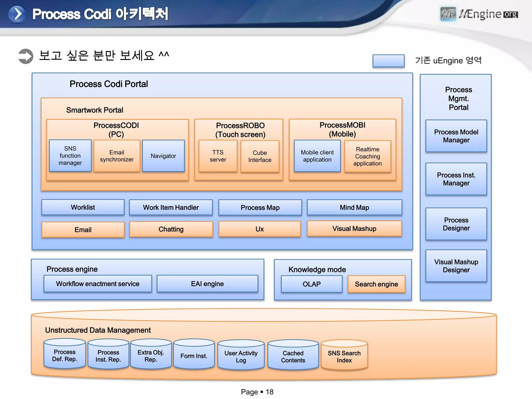This screenshot has height=399, width=532.
Task: Click the gray arrow bullet icon
Action: [x=26, y=56]
